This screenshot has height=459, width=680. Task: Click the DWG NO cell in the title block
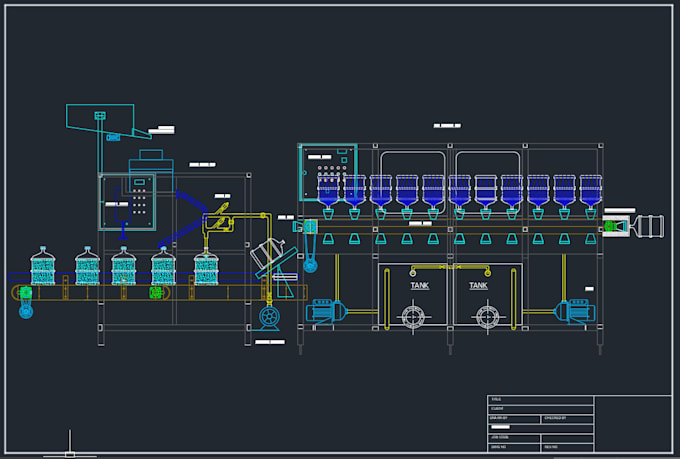[x=514, y=447]
